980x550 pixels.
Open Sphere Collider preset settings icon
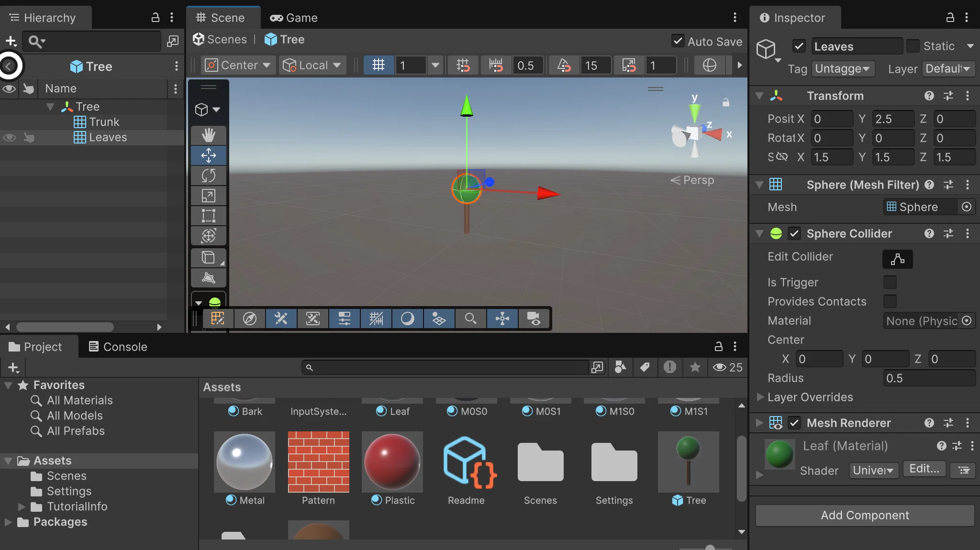[x=948, y=233]
